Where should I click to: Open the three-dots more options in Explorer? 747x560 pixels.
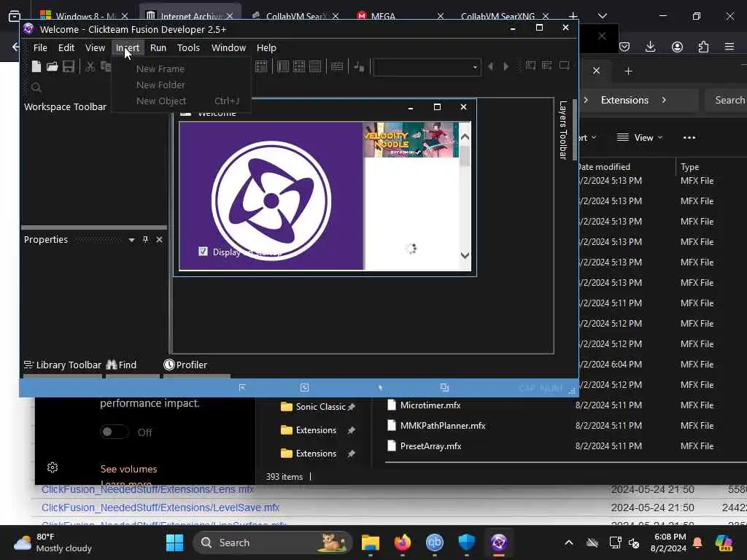pyautogui.click(x=689, y=138)
